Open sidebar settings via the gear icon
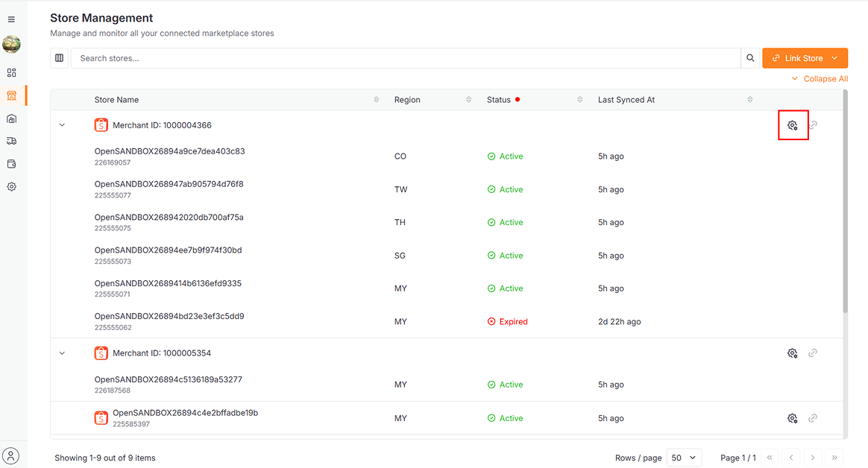868x468 pixels. (x=11, y=186)
